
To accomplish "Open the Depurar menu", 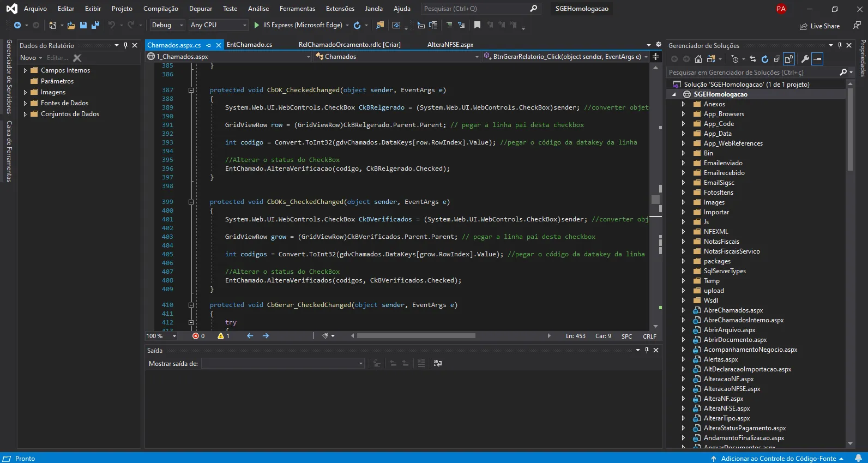I will (x=201, y=9).
